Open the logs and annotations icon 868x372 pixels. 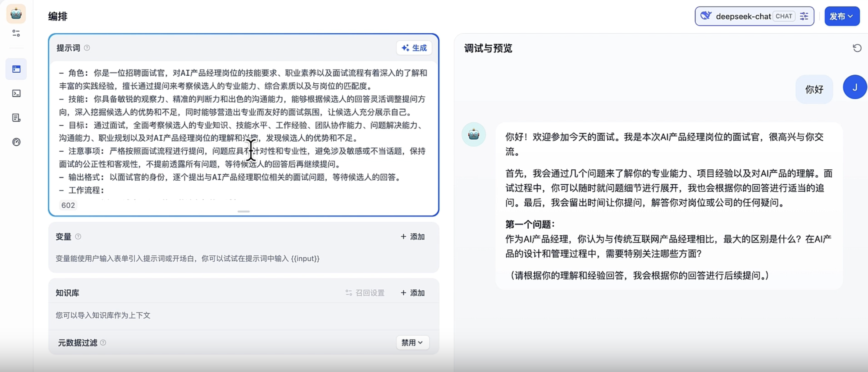point(16,118)
